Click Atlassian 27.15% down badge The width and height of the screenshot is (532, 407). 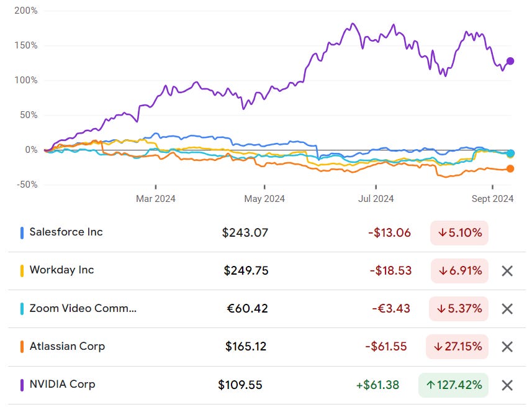(457, 347)
